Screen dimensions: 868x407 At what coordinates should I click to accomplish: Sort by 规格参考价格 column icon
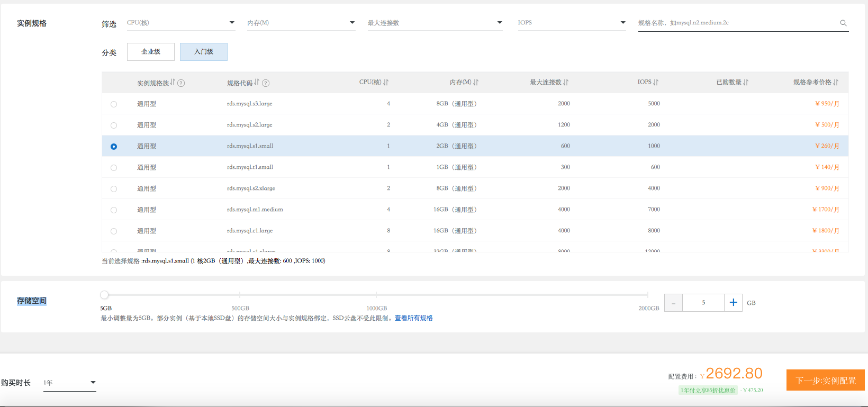tap(836, 83)
